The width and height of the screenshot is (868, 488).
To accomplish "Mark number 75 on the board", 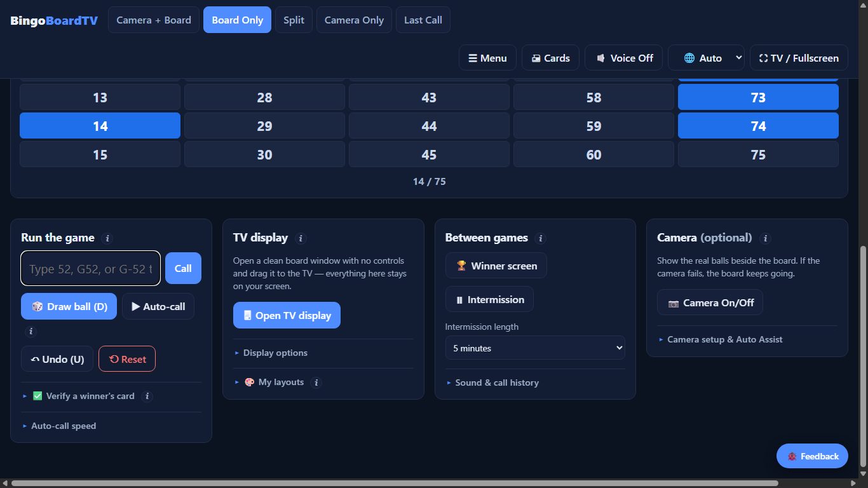I will click(x=758, y=154).
